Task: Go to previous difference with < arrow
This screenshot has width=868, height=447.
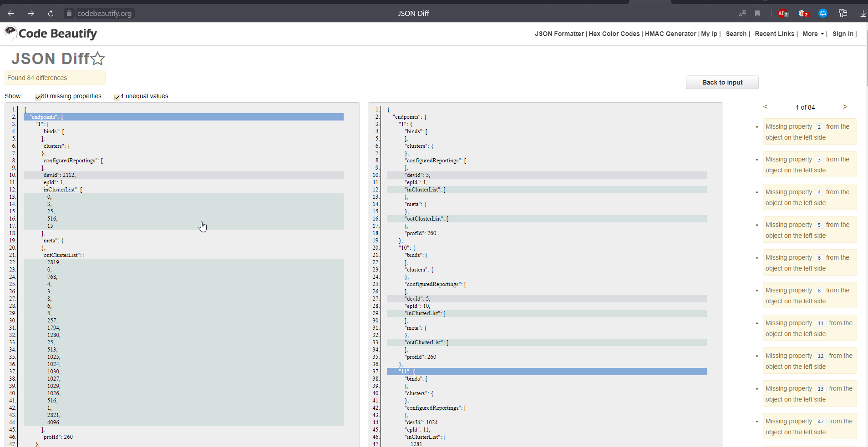Action: (x=765, y=107)
